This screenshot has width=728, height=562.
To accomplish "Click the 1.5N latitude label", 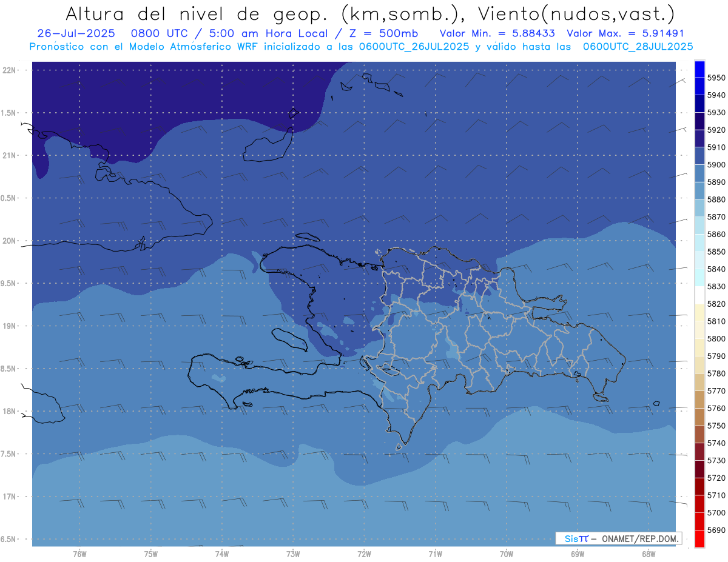I will point(9,113).
